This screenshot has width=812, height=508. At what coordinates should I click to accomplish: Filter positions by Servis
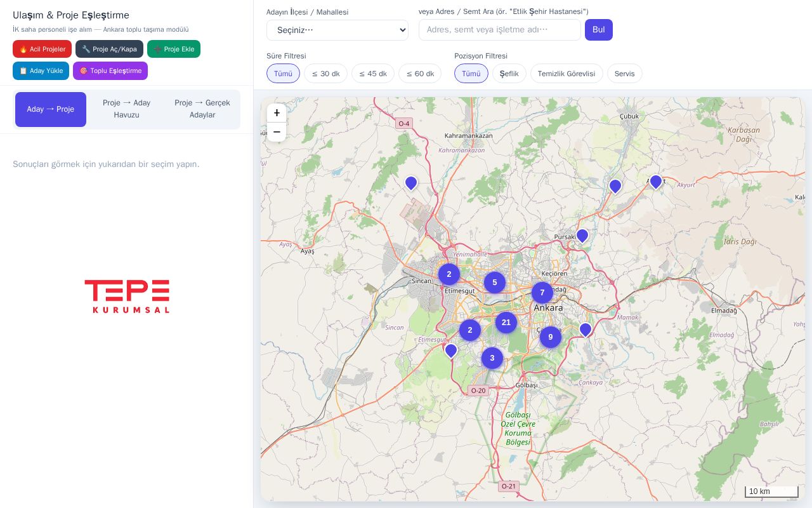pyautogui.click(x=625, y=74)
